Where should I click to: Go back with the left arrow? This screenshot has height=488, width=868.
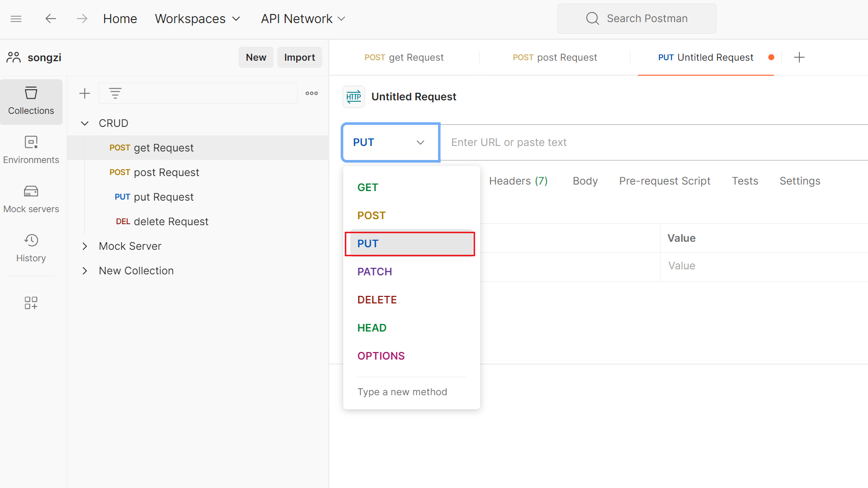pyautogui.click(x=51, y=19)
